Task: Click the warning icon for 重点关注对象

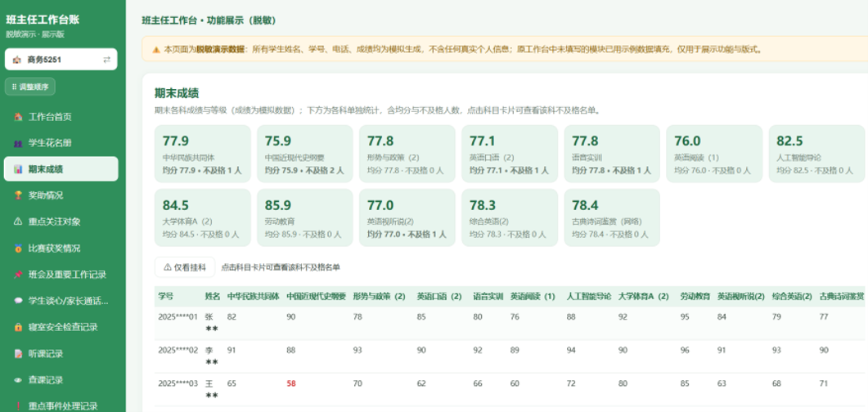Action: (x=18, y=222)
